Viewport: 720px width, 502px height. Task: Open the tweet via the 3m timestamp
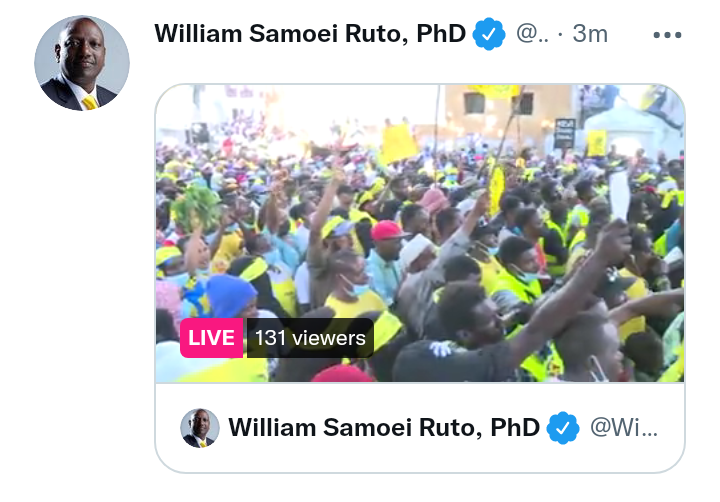(590, 34)
